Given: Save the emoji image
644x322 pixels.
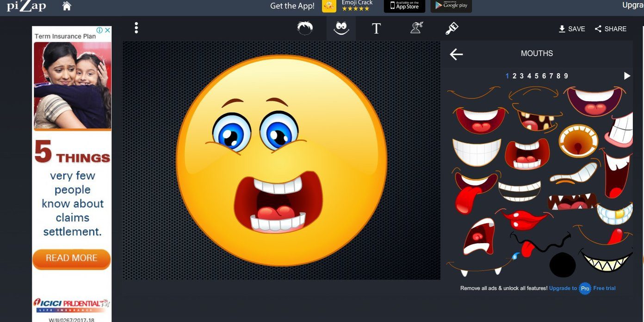Looking at the screenshot, I should click(x=572, y=29).
